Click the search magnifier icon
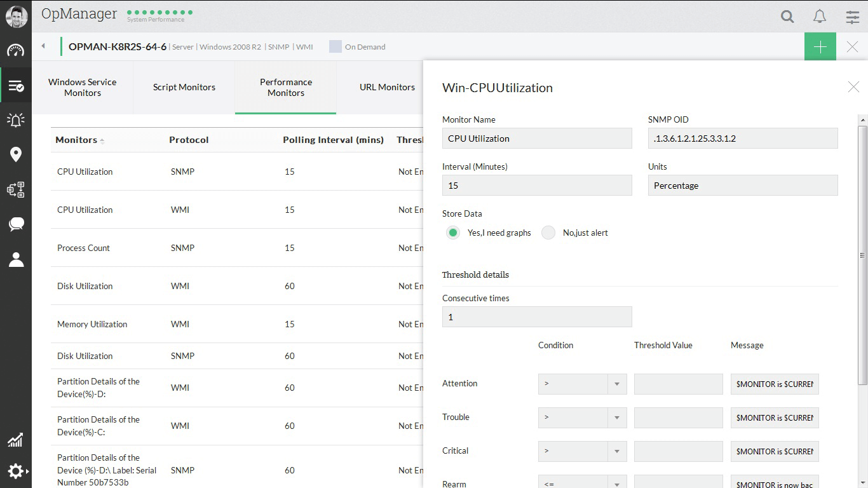Screen dimensions: 868x488 click(x=787, y=17)
